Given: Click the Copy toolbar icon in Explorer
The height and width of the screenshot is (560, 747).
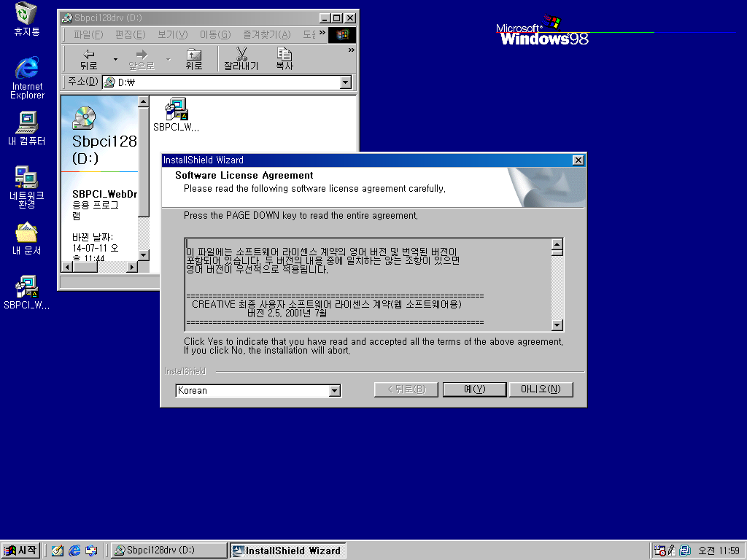Looking at the screenshot, I should tap(285, 60).
